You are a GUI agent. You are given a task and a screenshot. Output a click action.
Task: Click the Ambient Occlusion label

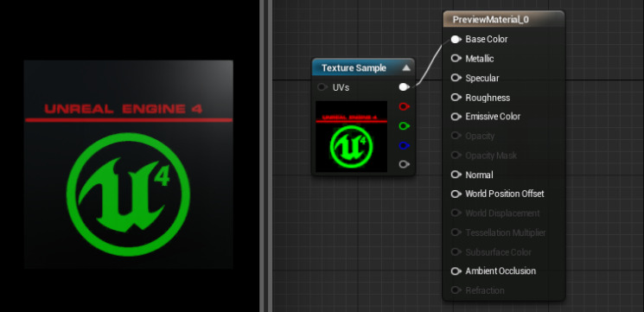[x=501, y=271]
